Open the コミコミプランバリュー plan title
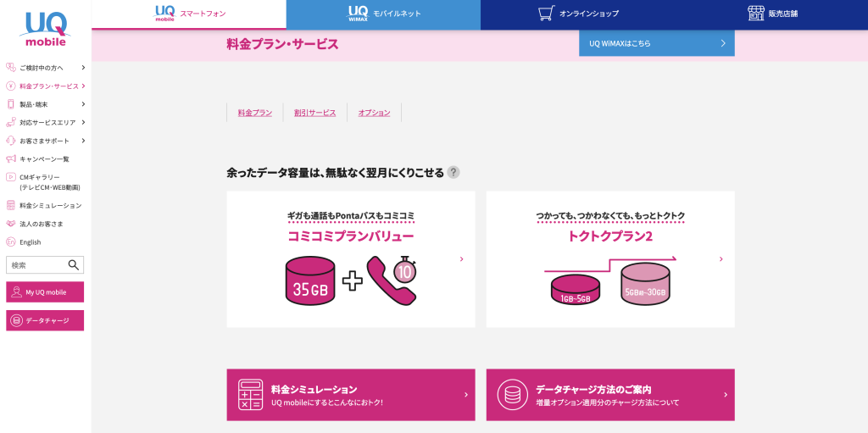Image resolution: width=868 pixels, height=433 pixels. pyautogui.click(x=351, y=236)
